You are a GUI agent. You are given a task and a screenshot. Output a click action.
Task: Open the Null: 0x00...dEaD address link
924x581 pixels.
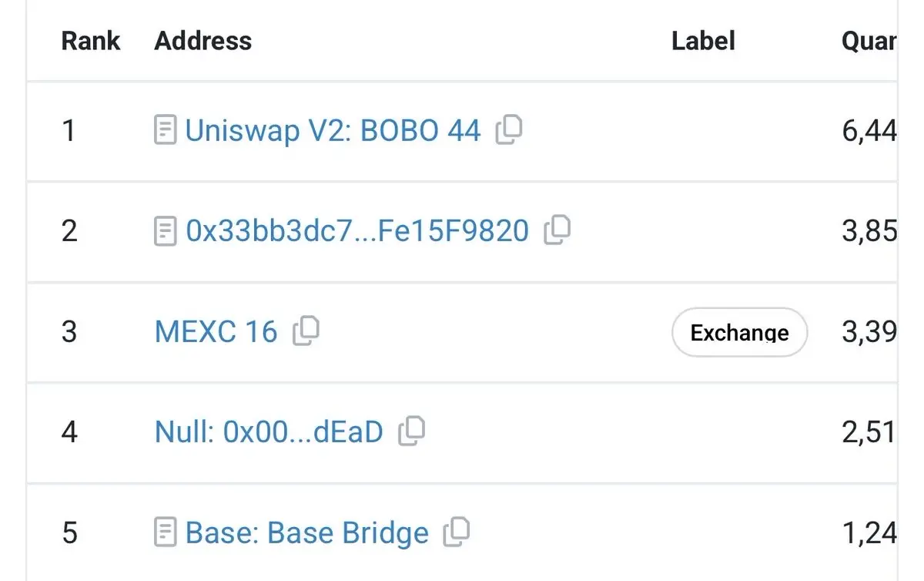coord(269,432)
